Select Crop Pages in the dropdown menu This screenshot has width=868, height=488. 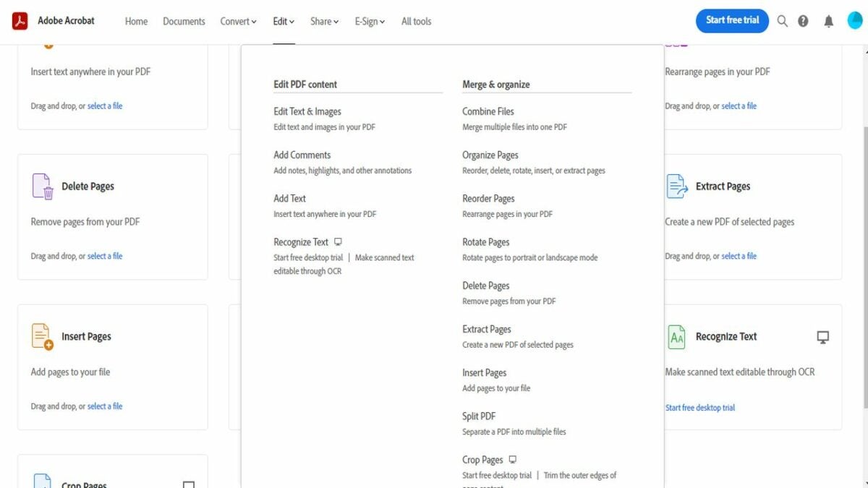point(482,459)
